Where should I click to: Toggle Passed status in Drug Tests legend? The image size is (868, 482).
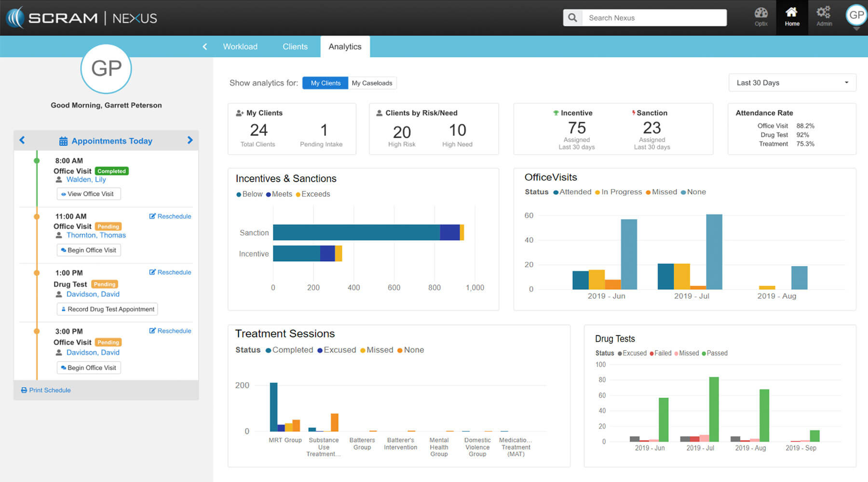click(x=715, y=353)
